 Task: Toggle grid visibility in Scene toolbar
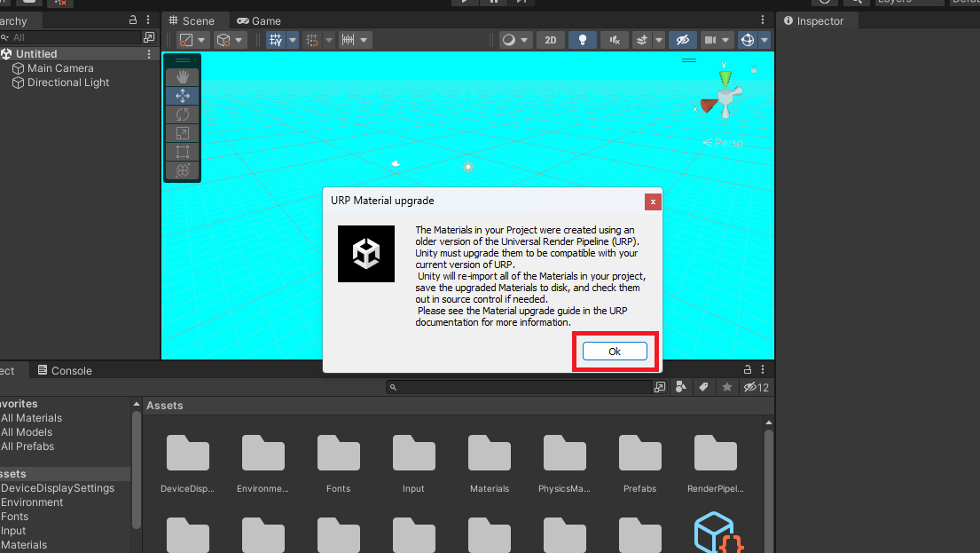(276, 40)
